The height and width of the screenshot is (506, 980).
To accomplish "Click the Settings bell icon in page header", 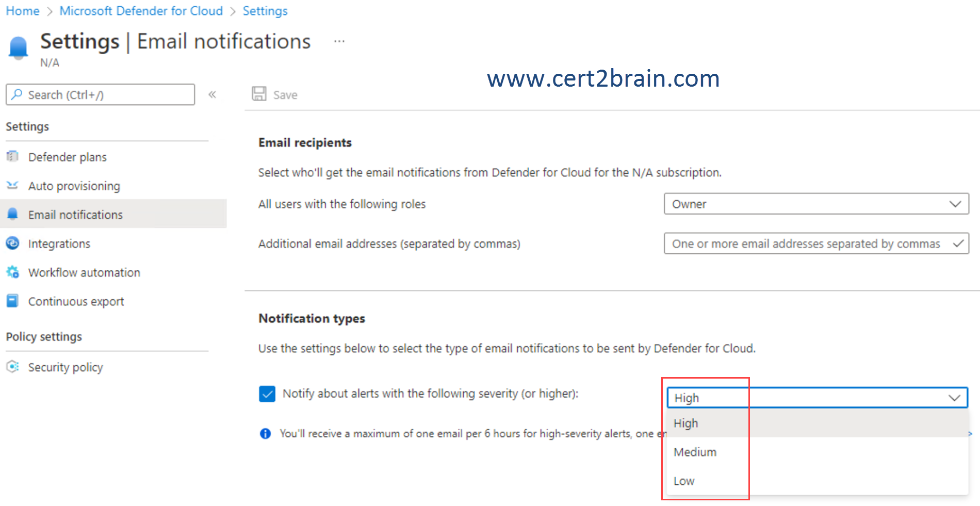I will 19,47.
